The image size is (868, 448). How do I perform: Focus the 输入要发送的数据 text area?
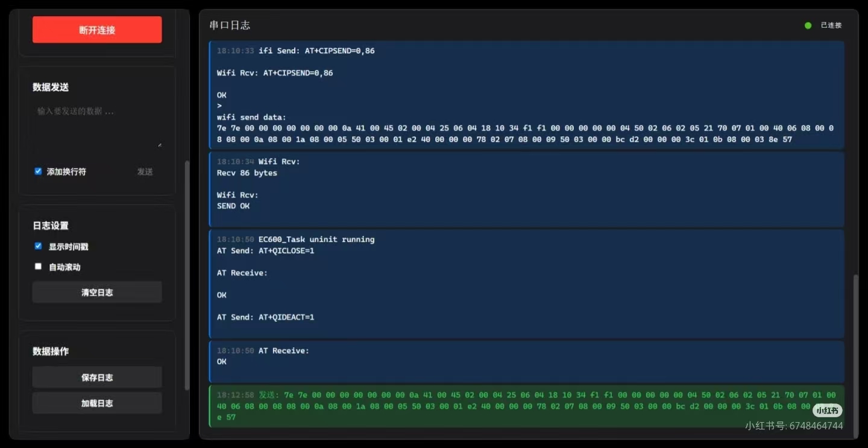(x=97, y=125)
